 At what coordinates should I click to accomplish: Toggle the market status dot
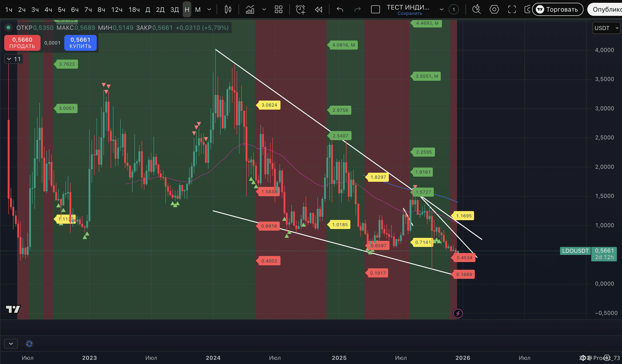[x=8, y=28]
